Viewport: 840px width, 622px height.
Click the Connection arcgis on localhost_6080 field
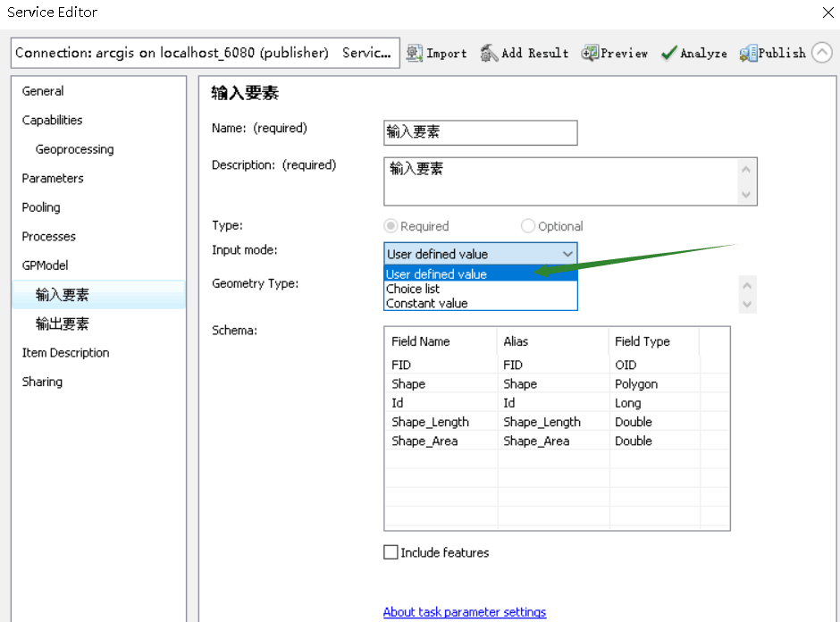point(179,53)
